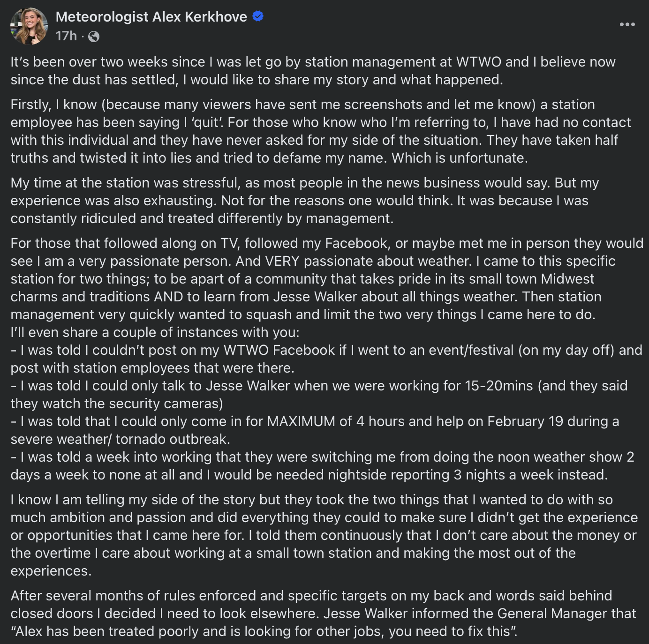Click the paragraph beginning "After several months of rules"

click(323, 614)
